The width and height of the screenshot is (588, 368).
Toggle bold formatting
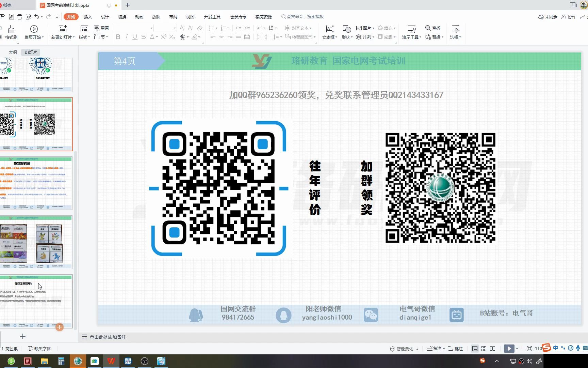[118, 37]
